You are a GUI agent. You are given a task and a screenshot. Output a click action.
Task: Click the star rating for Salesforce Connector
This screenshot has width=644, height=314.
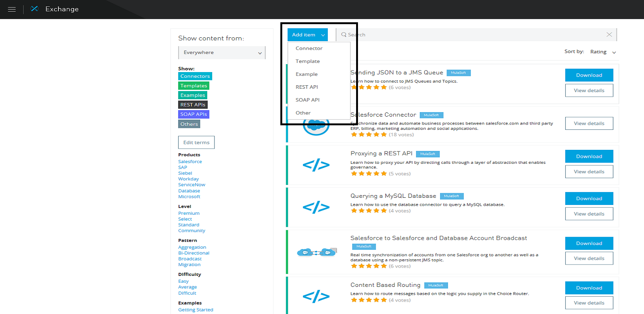[x=369, y=134]
